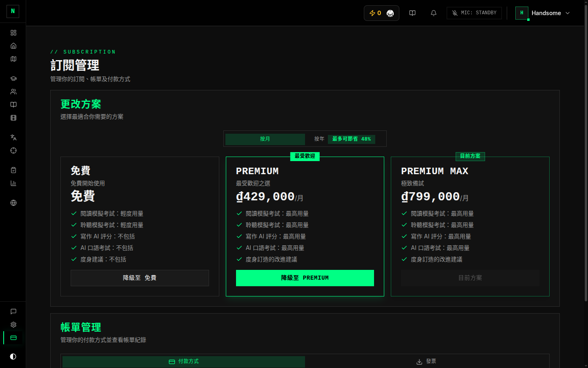Expand the Handsome user menu chevron
The height and width of the screenshot is (368, 588).
568,13
